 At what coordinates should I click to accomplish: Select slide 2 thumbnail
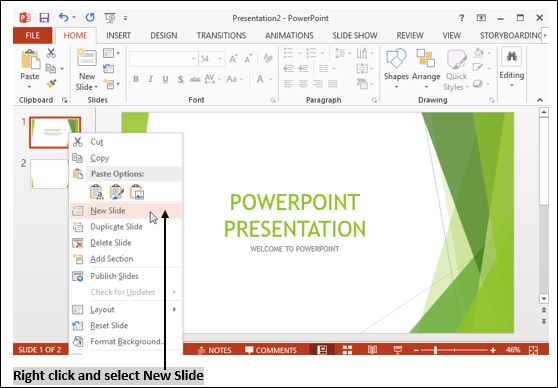coord(49,174)
